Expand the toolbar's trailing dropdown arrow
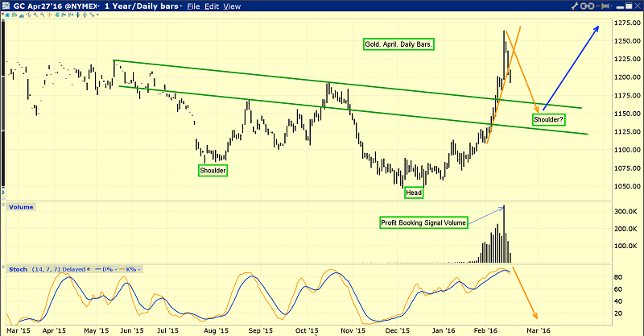 tap(97, 15)
